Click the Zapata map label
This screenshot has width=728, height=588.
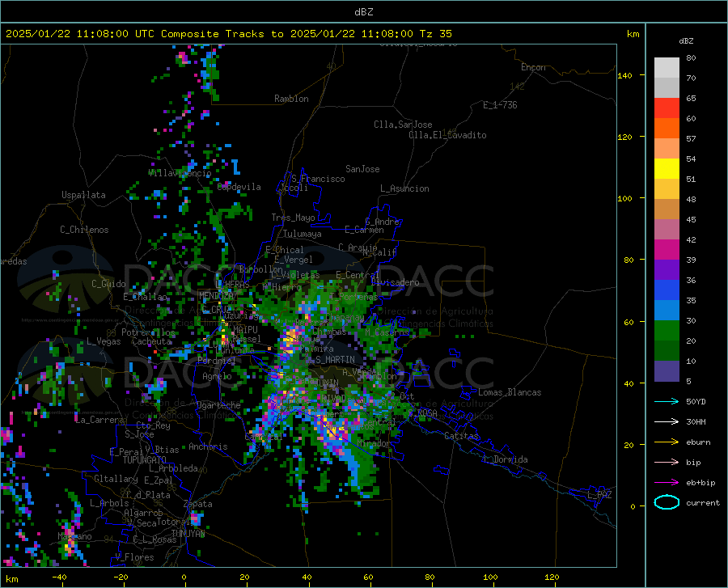tap(198, 504)
